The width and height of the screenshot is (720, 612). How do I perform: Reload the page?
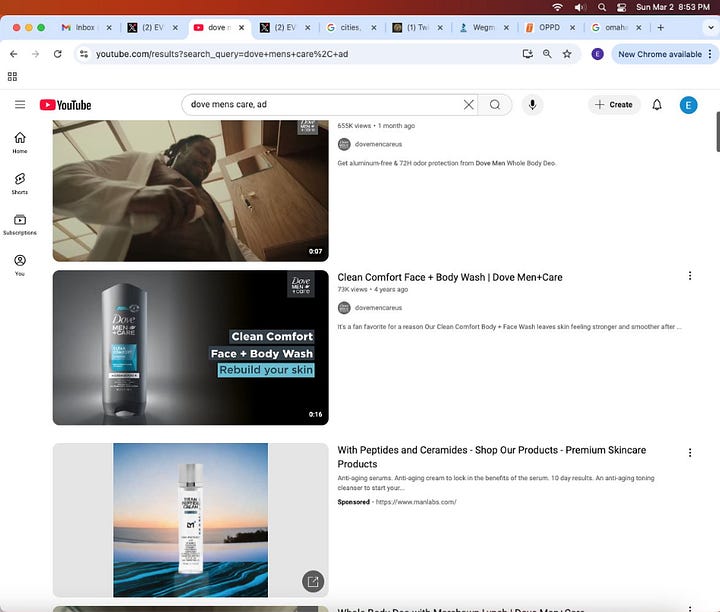[x=57, y=54]
